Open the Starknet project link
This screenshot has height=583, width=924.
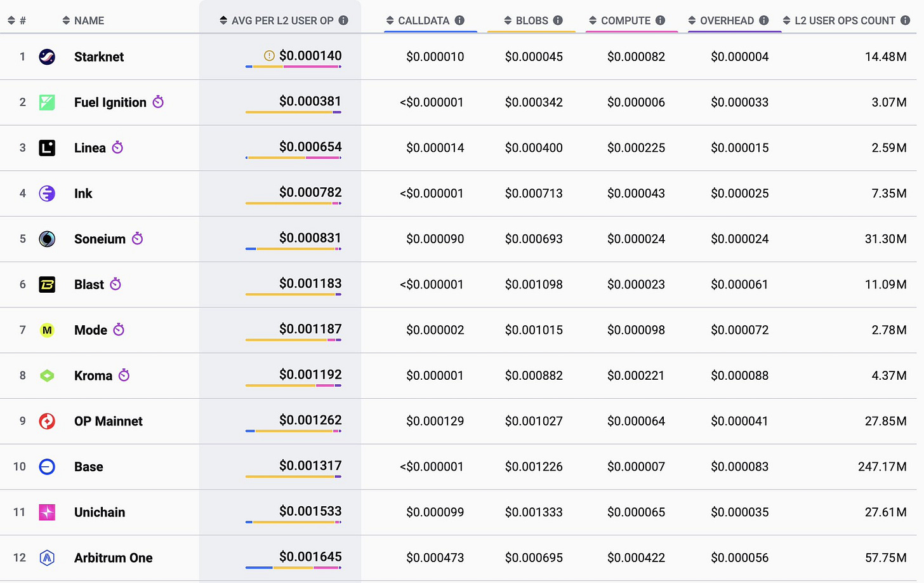click(x=99, y=57)
